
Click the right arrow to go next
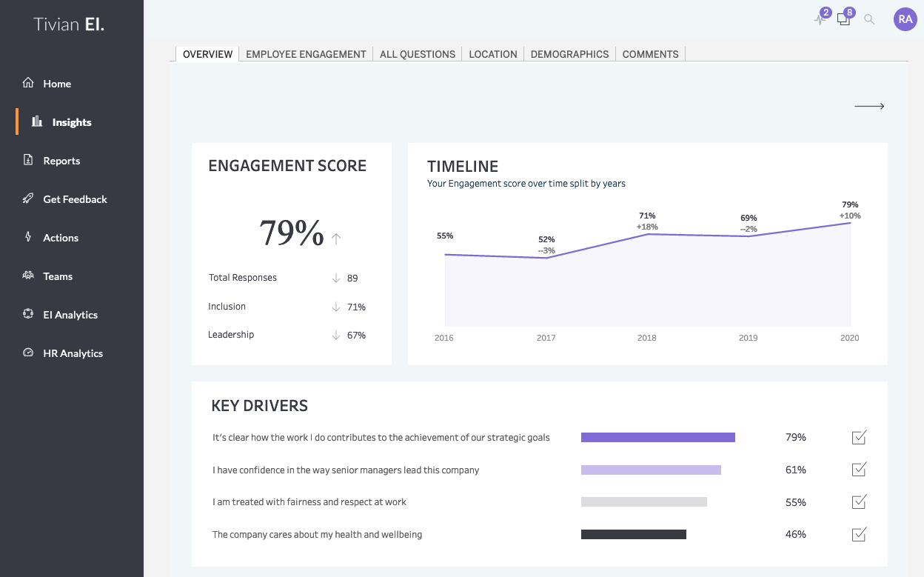869,107
